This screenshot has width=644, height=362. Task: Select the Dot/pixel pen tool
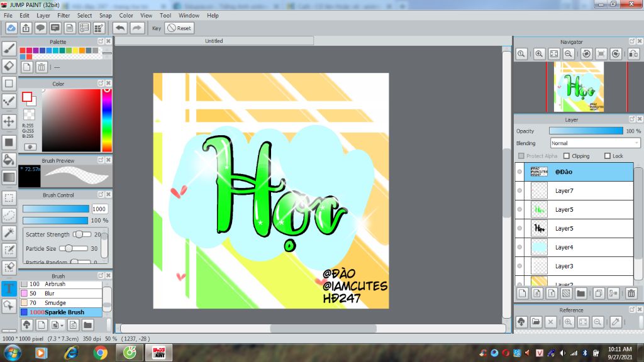pos(9,101)
